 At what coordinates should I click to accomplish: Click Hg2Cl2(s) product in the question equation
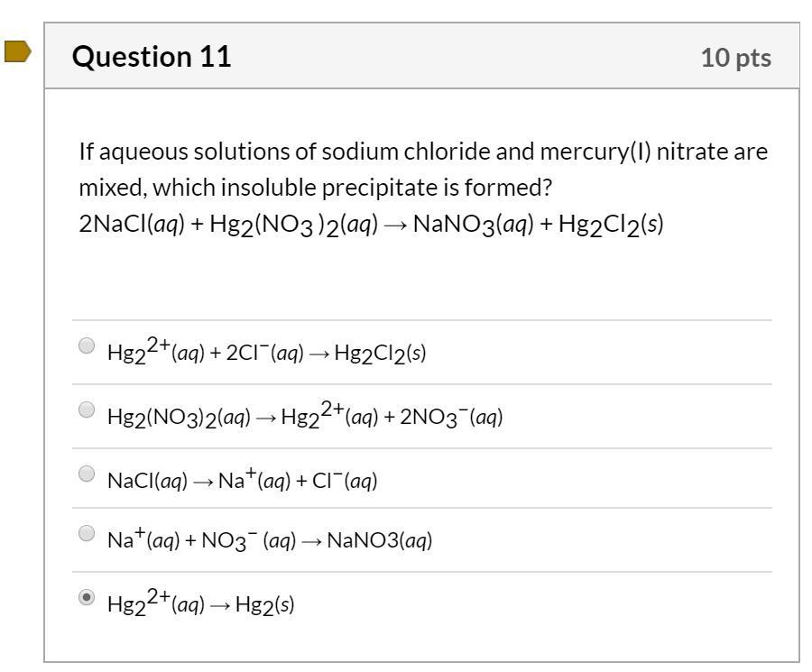click(611, 225)
